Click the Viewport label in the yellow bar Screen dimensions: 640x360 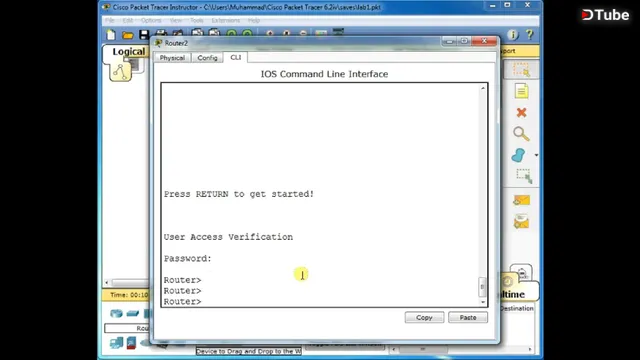point(507,51)
